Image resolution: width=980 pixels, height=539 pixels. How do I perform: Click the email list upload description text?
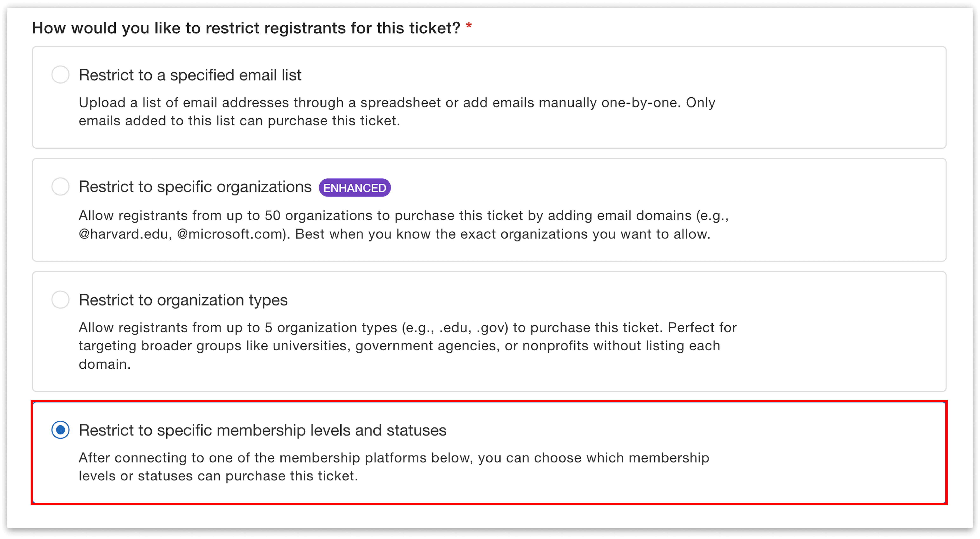pos(397,111)
